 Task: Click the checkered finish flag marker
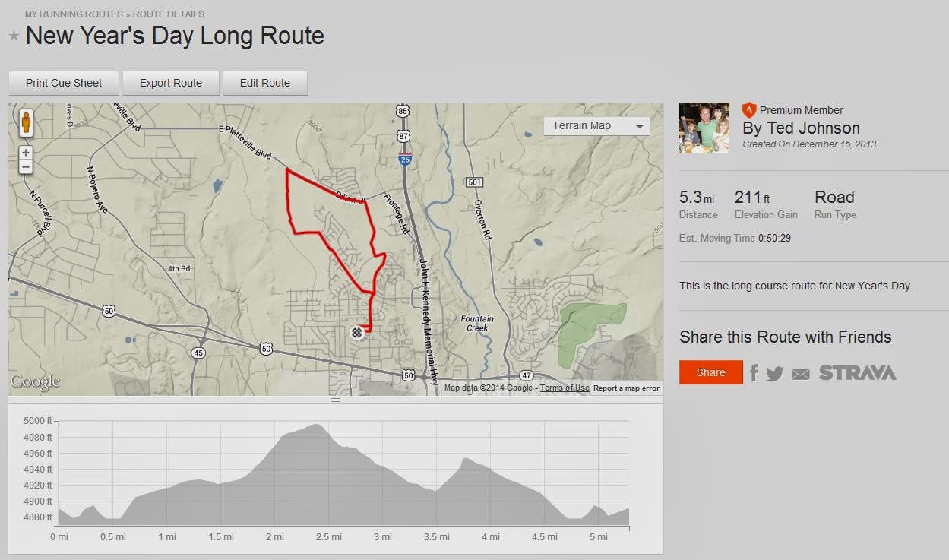pyautogui.click(x=357, y=331)
